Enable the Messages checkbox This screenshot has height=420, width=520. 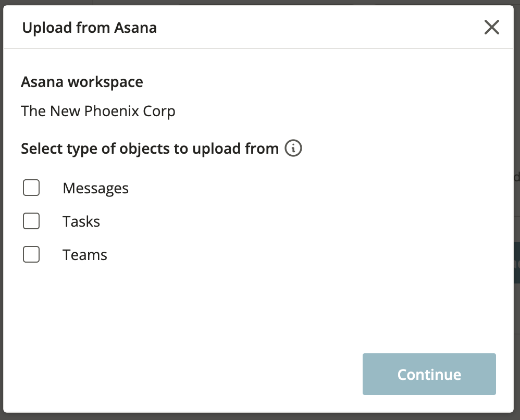[x=31, y=188]
